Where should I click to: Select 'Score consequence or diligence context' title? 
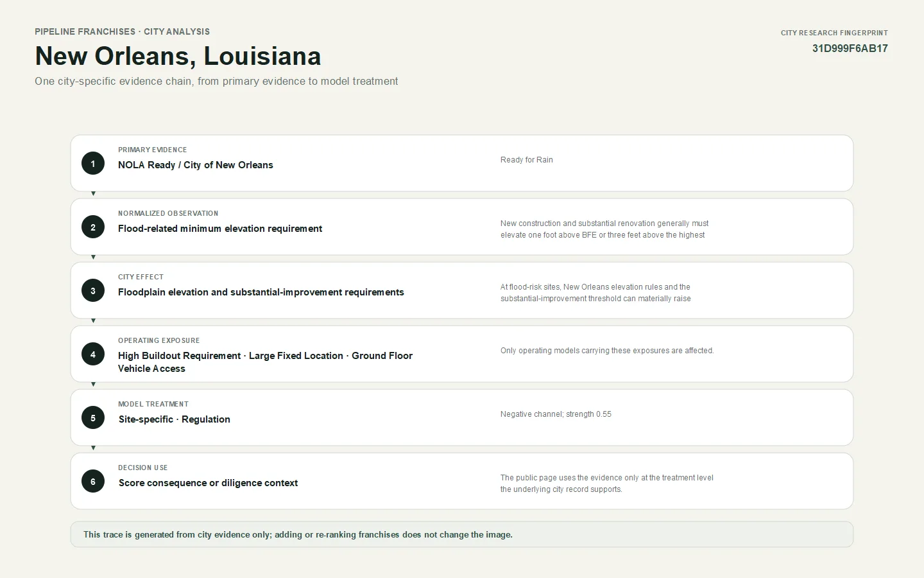209,483
